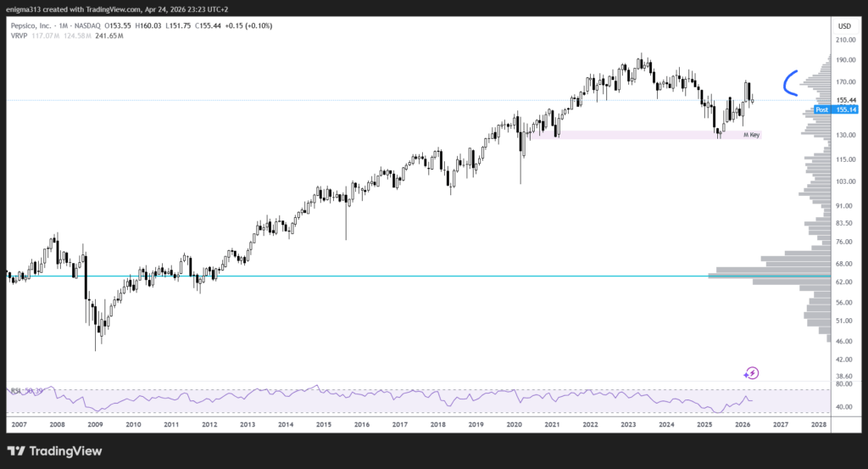Image resolution: width=868 pixels, height=469 pixels.
Task: Click the 38.60 price axis label
Action: [x=844, y=377]
